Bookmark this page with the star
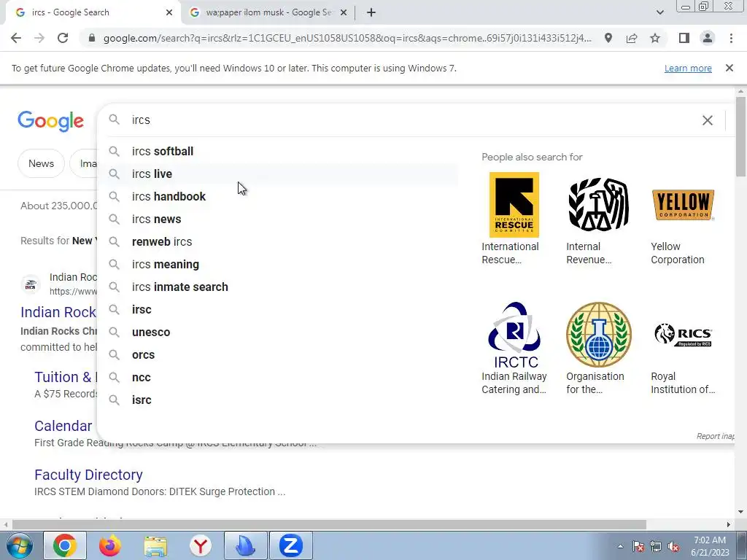747x560 pixels. point(655,38)
